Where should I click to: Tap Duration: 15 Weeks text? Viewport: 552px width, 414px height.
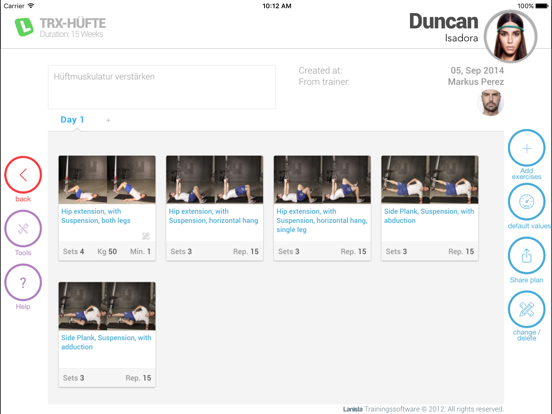pos(71,34)
